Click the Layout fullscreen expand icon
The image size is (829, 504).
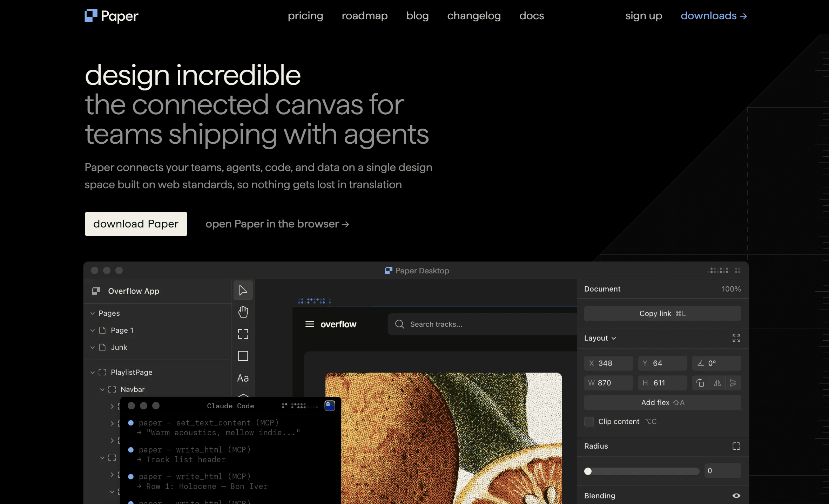736,338
